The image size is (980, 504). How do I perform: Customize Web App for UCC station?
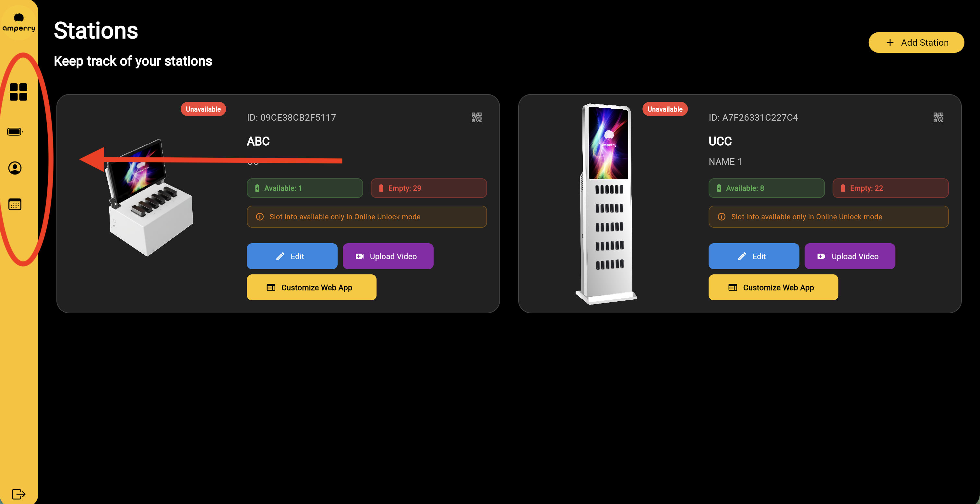(x=773, y=288)
